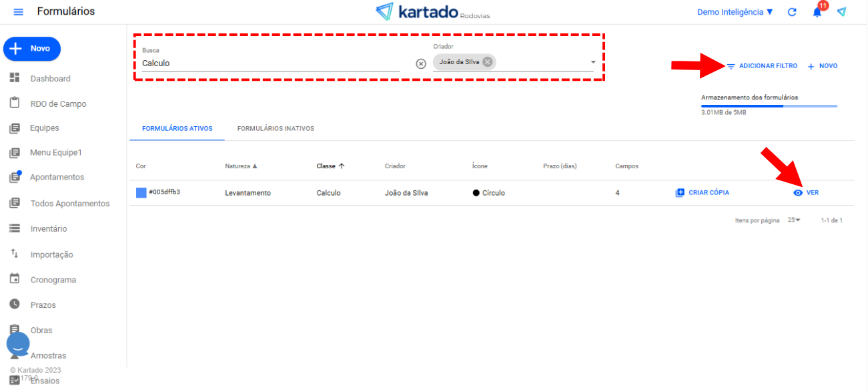Click Adicionar Filtro button
The width and height of the screenshot is (868, 392).
pos(762,66)
